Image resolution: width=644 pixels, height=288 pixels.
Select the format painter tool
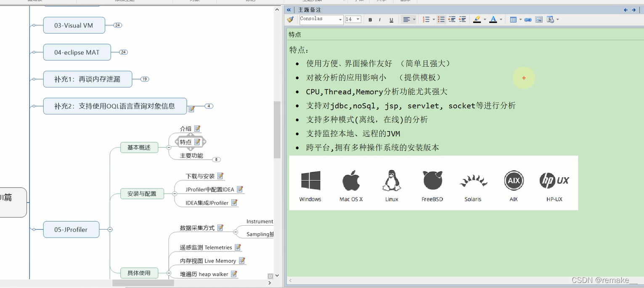[290, 19]
